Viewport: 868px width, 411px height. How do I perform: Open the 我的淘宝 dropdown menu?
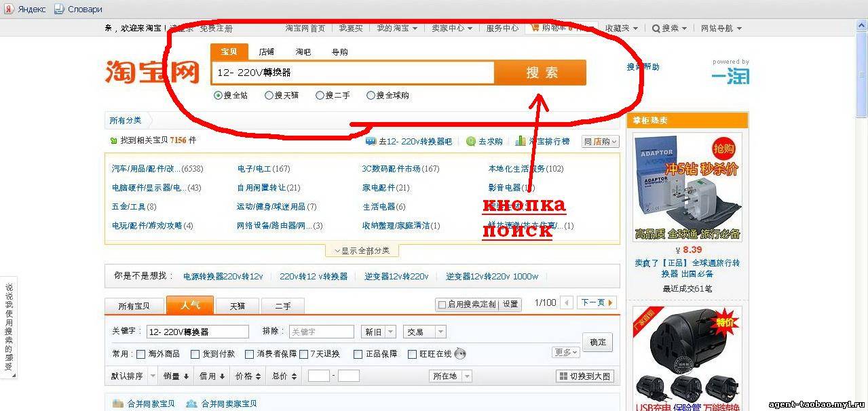point(397,28)
